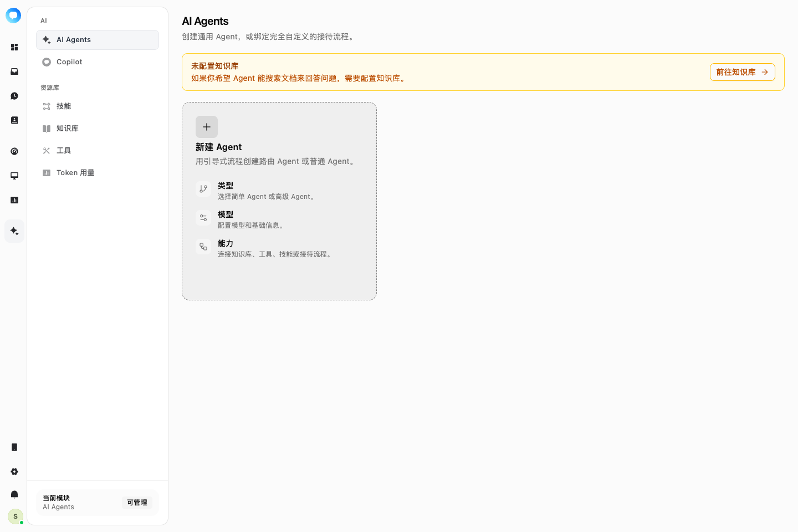Click the 能力 step heading
The image size is (798, 532).
226,243
